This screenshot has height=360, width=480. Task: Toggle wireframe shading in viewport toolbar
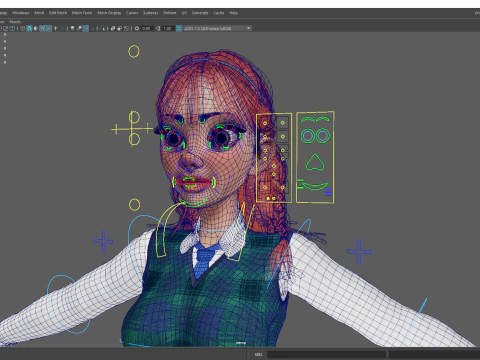click(23, 28)
